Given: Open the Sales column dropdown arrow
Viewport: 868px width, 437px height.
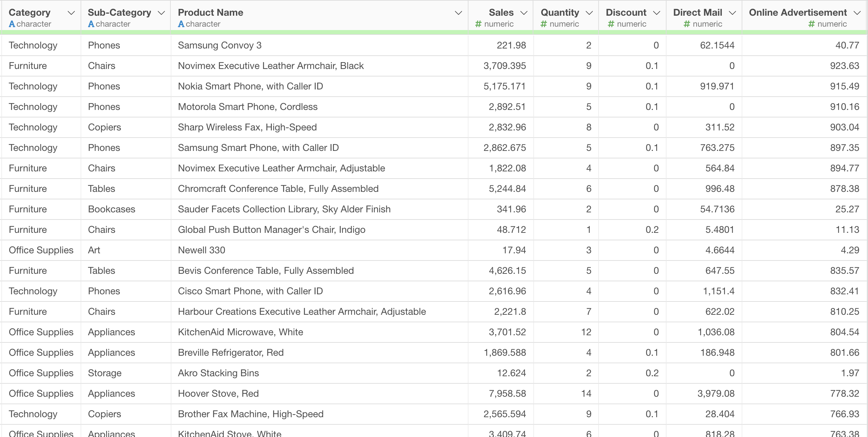Looking at the screenshot, I should click(x=523, y=13).
